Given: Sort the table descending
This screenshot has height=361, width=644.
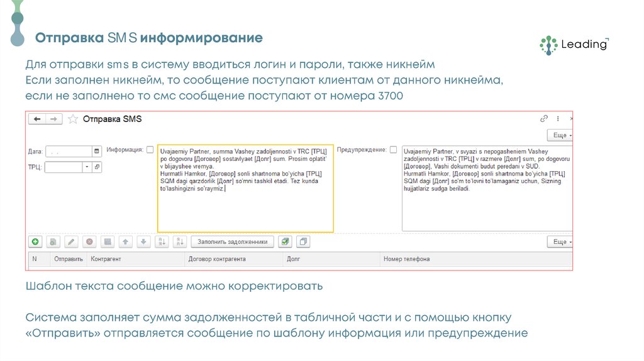Looking at the screenshot, I should [180, 242].
